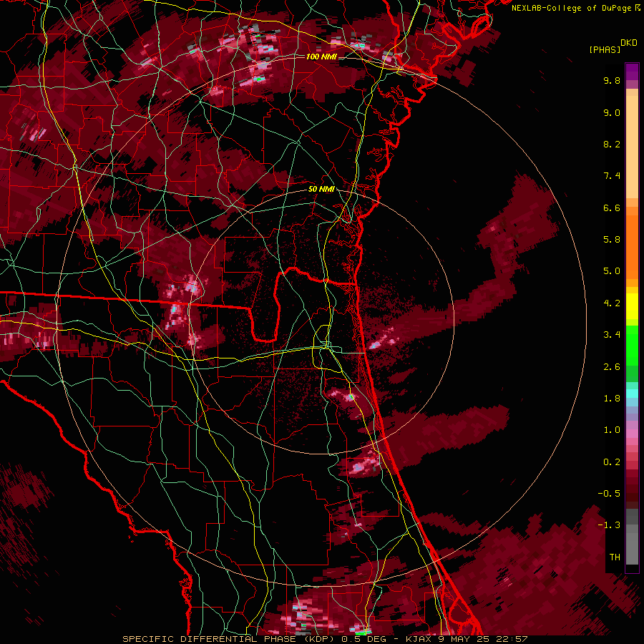This screenshot has height=644, width=644.
Task: Click the 9.0 value on the color scale
Action: click(x=612, y=112)
